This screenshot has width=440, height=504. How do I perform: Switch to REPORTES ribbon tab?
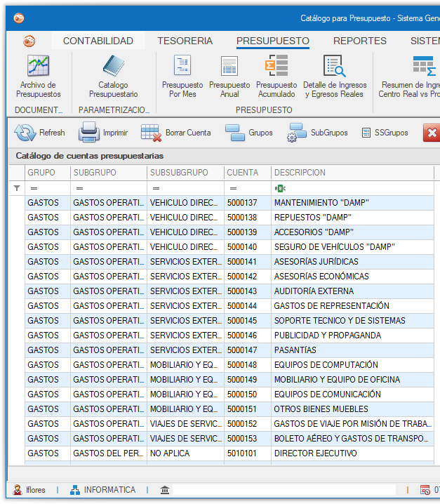360,41
